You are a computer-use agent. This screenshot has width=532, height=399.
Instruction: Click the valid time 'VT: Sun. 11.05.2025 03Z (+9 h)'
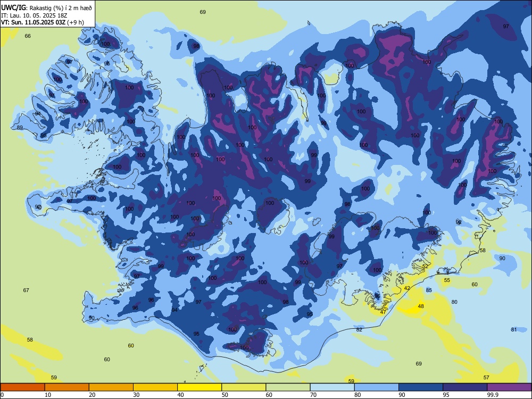[x=43, y=22]
